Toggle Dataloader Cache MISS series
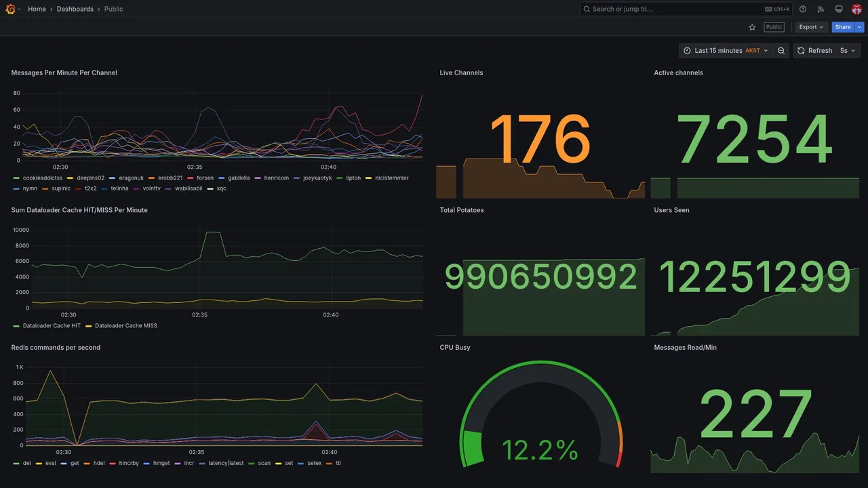Screen dimensions: 868x488 pos(126,326)
